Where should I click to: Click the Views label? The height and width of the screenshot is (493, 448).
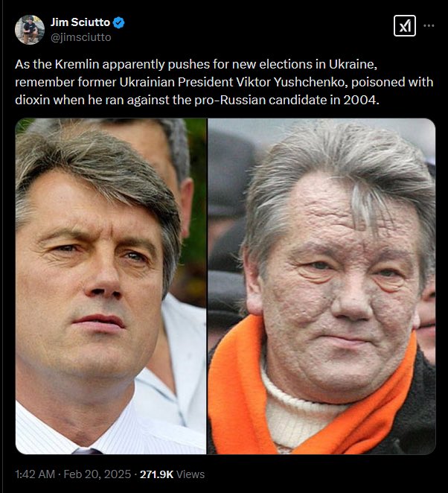click(x=191, y=474)
